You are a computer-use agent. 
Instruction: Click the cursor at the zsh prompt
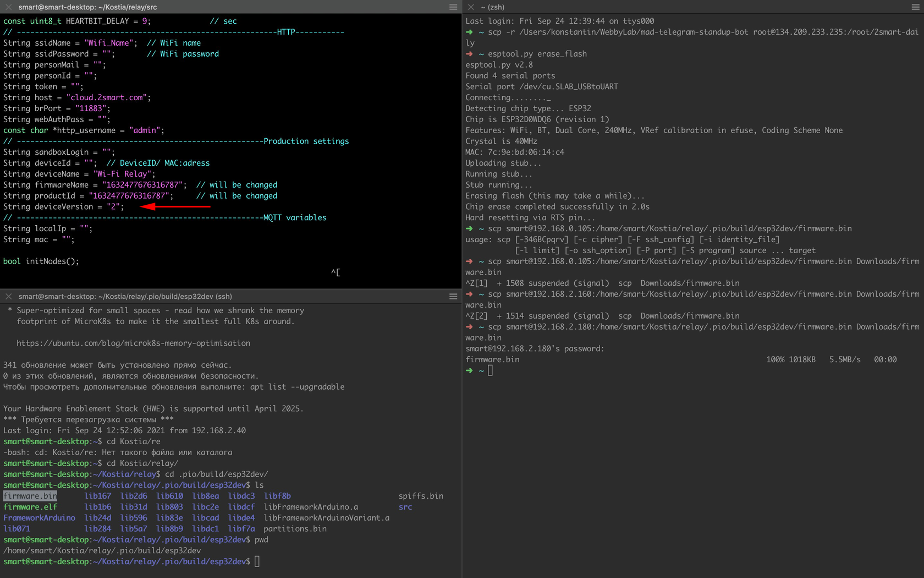(490, 370)
